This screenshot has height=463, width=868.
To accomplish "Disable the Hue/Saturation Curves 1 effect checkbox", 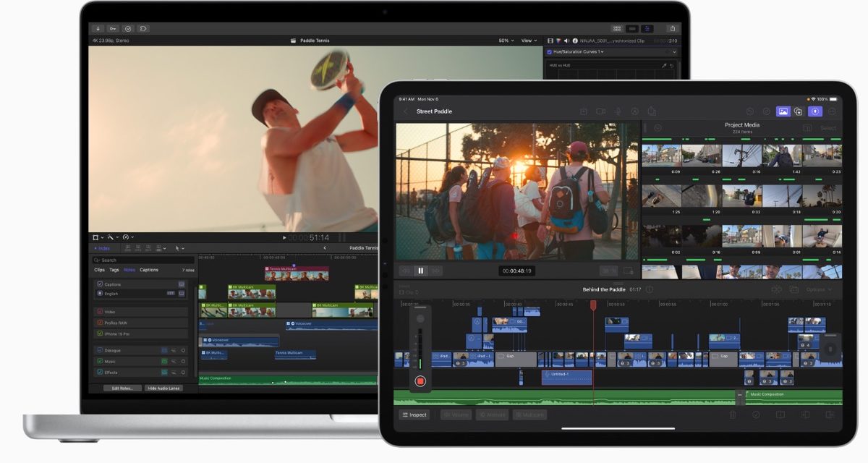I will tap(550, 52).
